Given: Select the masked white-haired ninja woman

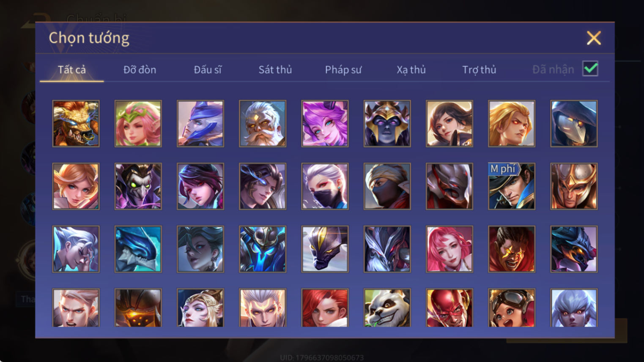Looking at the screenshot, I should 325,186.
